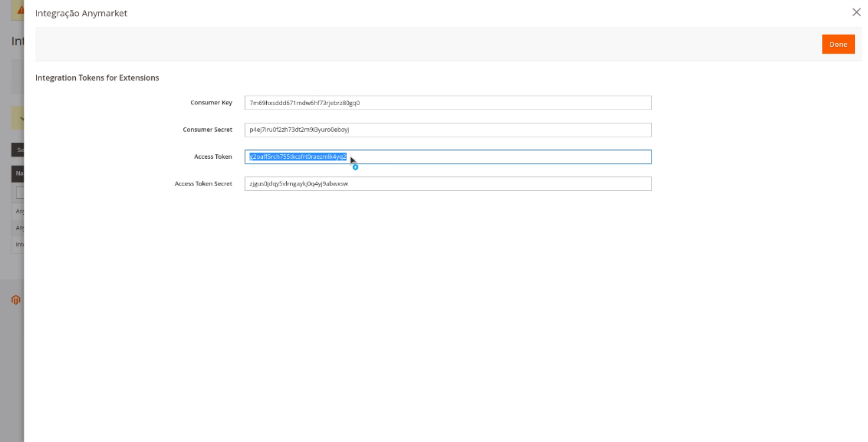This screenshot has width=868, height=442.
Task: Focus the Consumer Key field
Action: pos(448,103)
